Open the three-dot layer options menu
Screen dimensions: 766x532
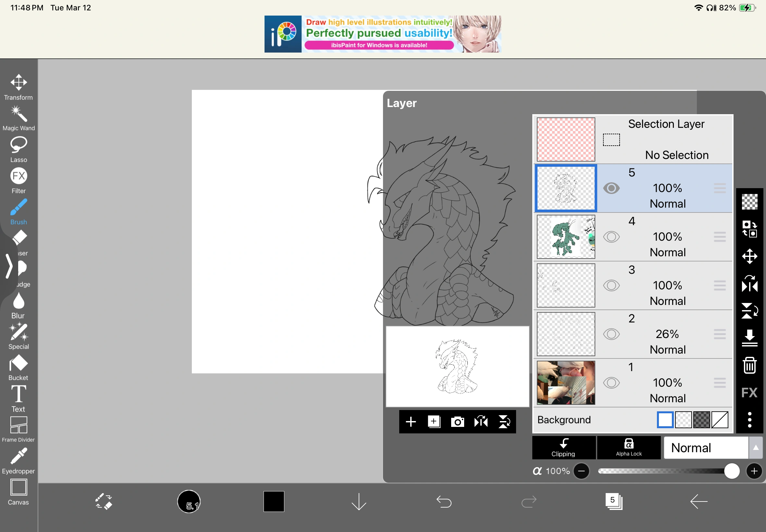(749, 420)
